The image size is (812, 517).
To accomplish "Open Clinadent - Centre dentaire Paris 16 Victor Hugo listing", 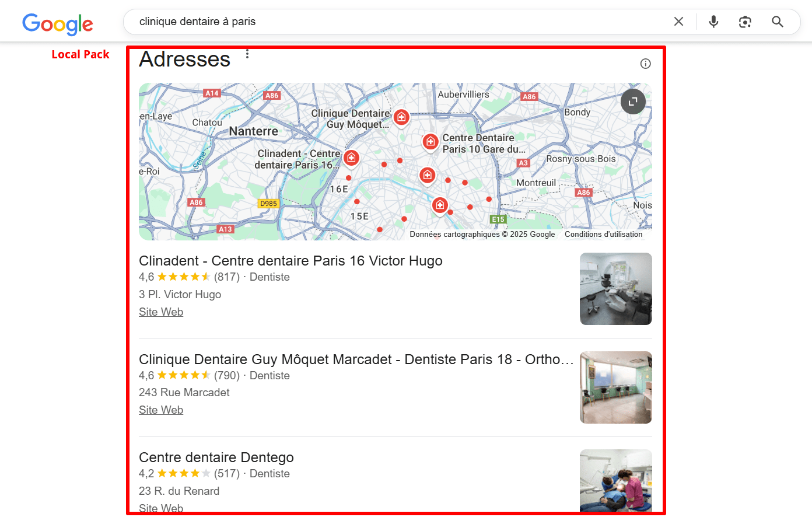I will tap(290, 261).
